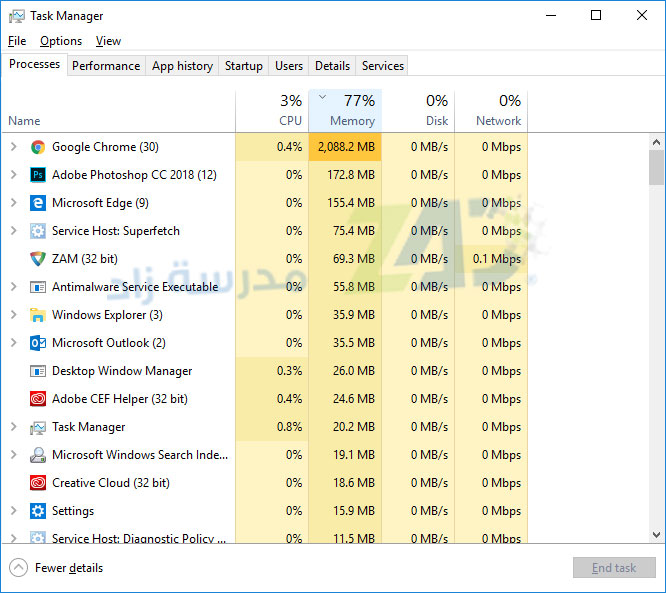Expand Service Host: Superfetch row
This screenshot has height=593, width=666.
14,231
